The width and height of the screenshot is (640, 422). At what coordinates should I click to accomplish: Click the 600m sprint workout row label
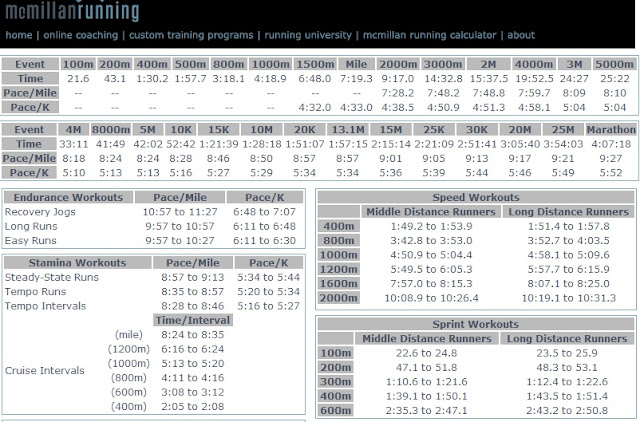336,410
